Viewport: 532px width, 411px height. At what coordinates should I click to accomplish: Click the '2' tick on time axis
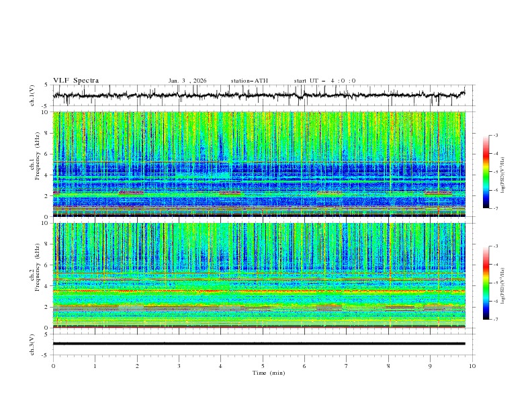click(137, 366)
